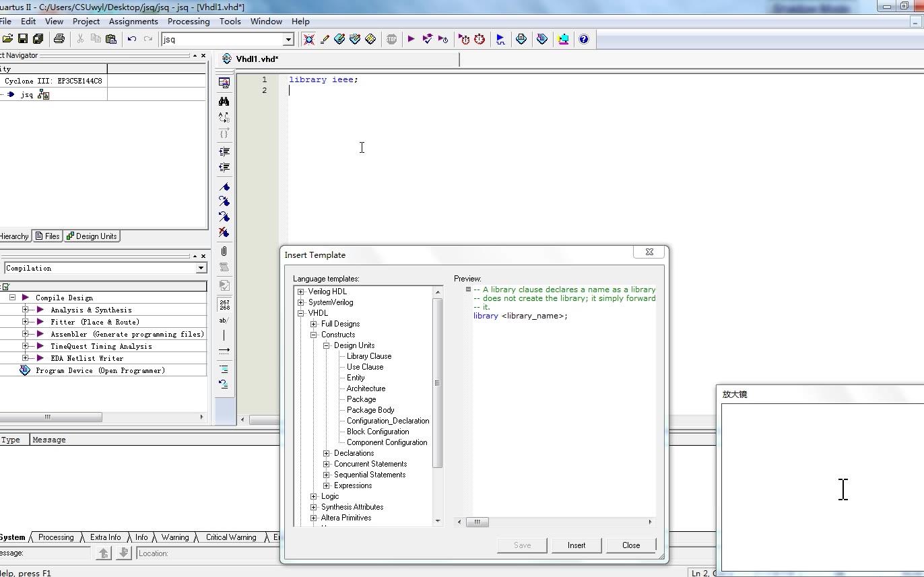This screenshot has width=924, height=577.
Task: Open the jsq project dropdown in toolbar
Action: pos(288,39)
